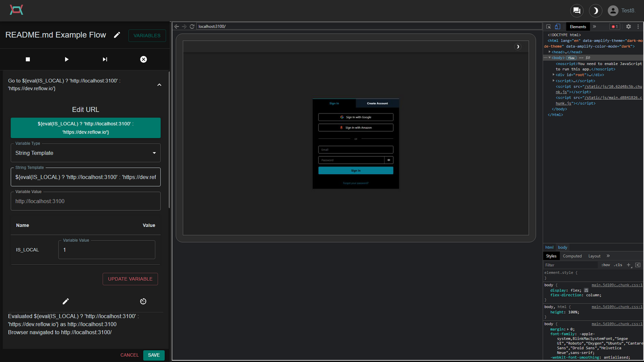Rename flow using pencil beside README.md Example Flow
This screenshot has width=644, height=362.
pyautogui.click(x=117, y=35)
